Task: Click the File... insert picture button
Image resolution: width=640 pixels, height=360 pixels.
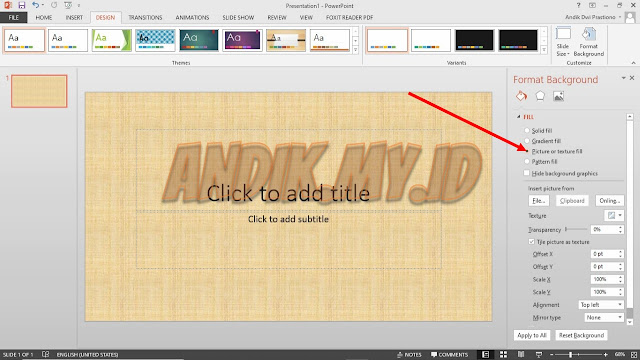Action: pos(538,200)
